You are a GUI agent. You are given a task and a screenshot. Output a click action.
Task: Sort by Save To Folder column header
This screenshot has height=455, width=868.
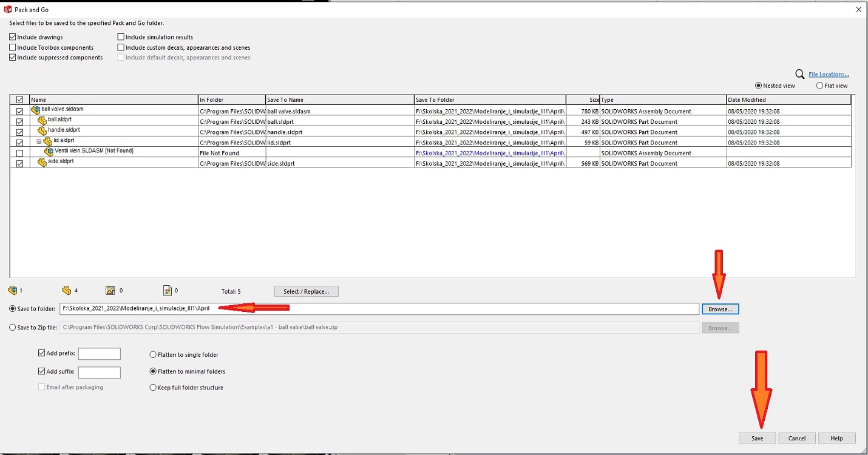490,99
